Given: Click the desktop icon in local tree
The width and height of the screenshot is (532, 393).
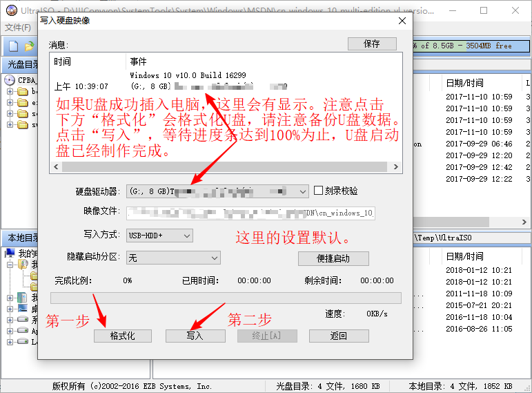Looking at the screenshot, I should click(23, 309).
